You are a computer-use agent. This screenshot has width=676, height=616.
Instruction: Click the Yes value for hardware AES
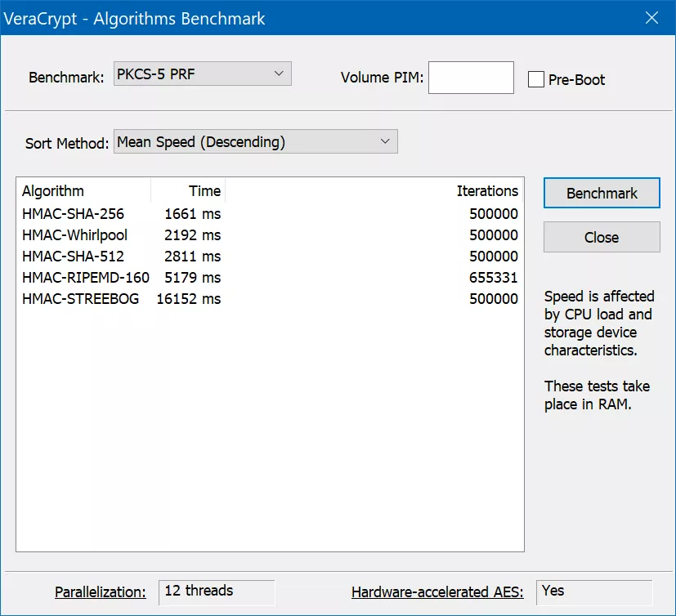pyautogui.click(x=594, y=592)
